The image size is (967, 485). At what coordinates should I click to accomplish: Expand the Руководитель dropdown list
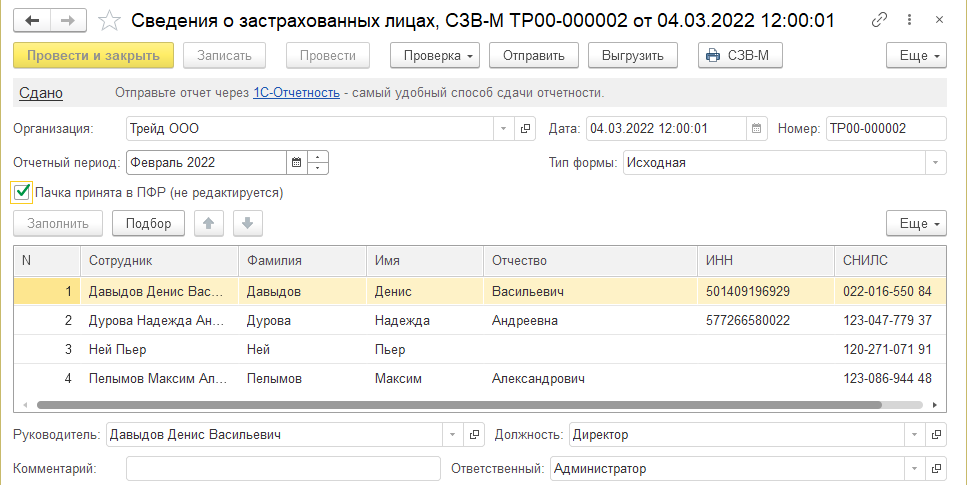452,435
